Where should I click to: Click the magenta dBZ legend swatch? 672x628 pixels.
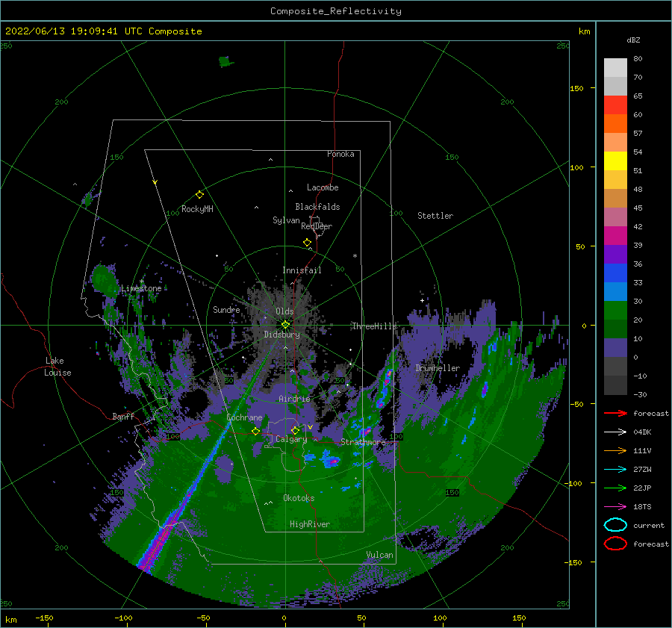[615, 235]
